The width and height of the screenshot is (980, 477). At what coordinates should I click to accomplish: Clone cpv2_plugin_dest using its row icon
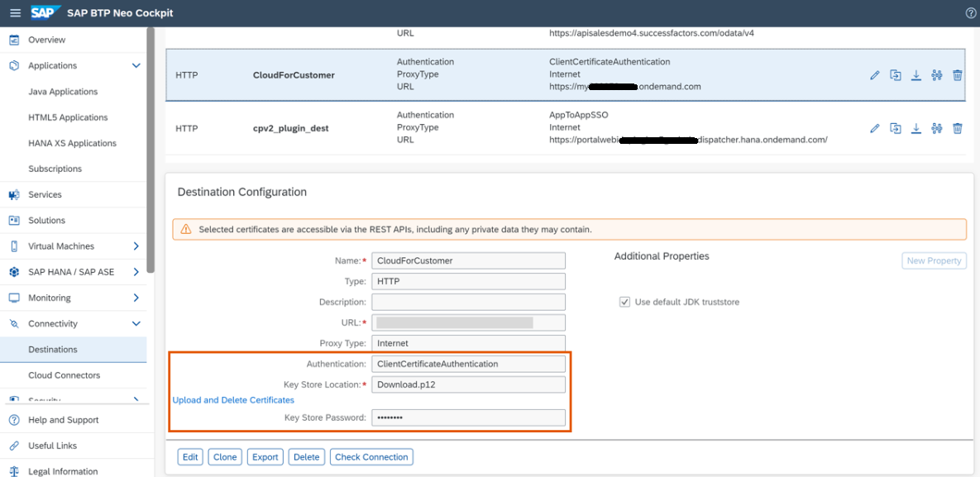[x=896, y=128]
